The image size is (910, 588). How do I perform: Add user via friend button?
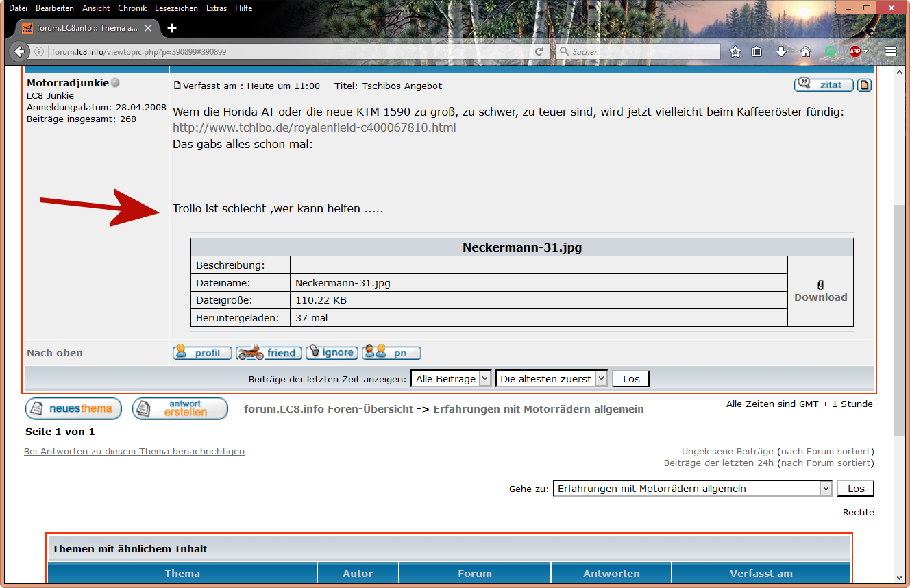click(x=269, y=353)
